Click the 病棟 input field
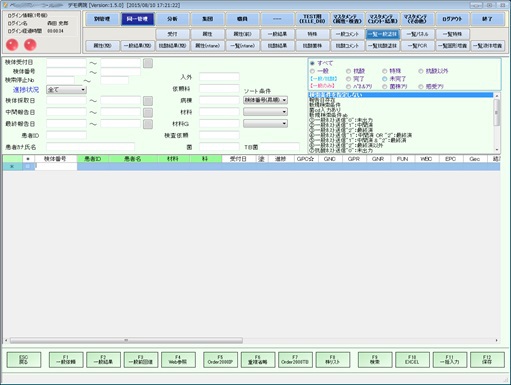 pyautogui.click(x=219, y=100)
